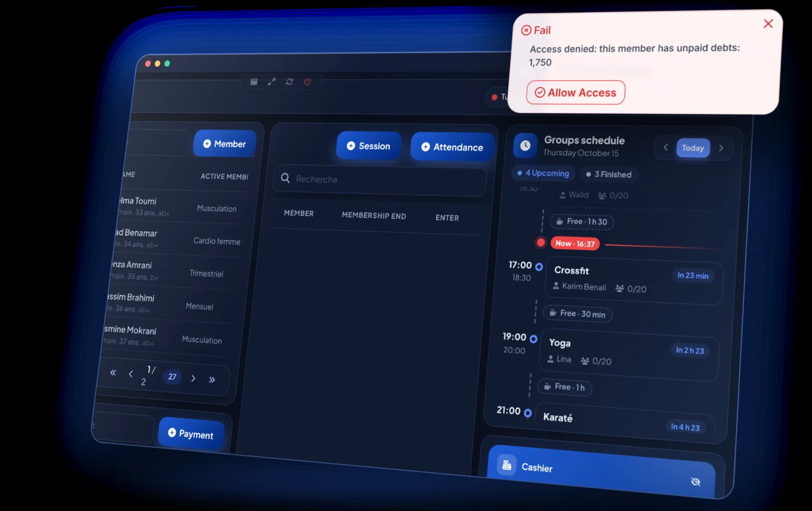Jump to the last members page
812x511 pixels.
click(x=212, y=379)
